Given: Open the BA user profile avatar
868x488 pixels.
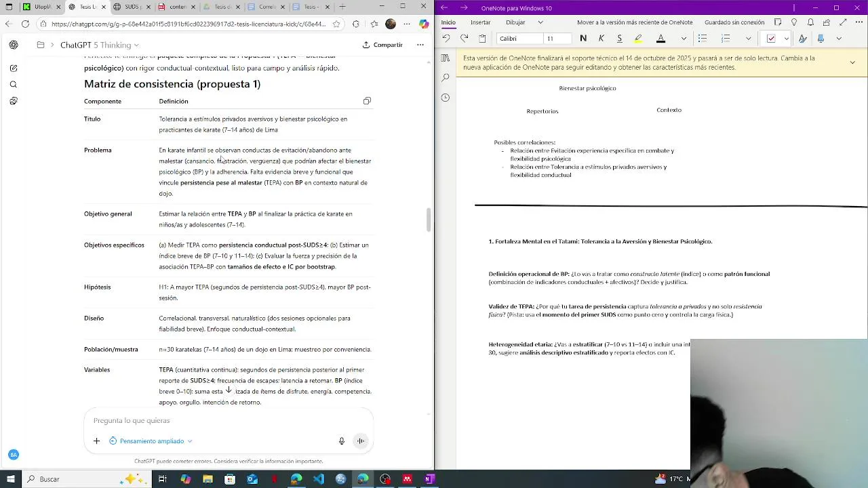Looking at the screenshot, I should pos(14,455).
